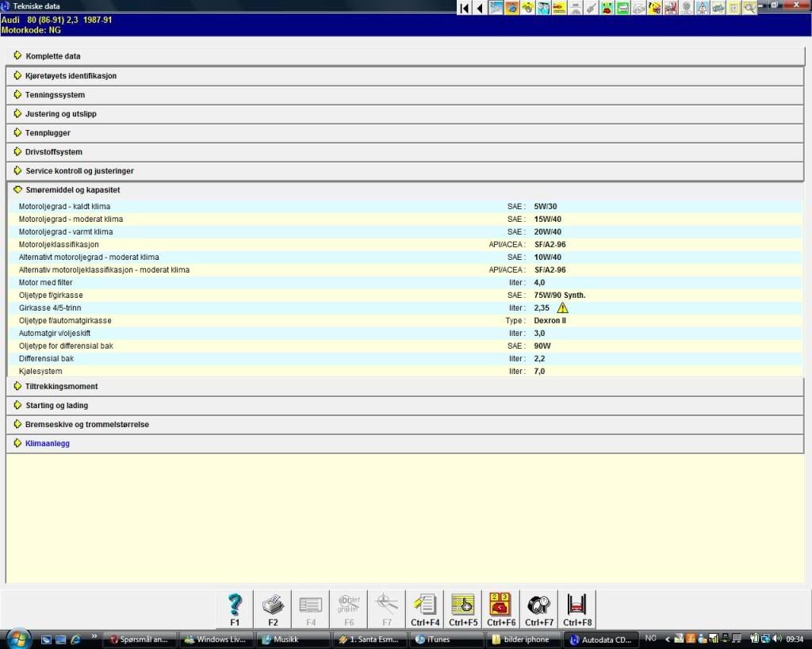Image resolution: width=812 pixels, height=649 pixels.
Task: Click the F1 help question mark button
Action: coord(235,609)
